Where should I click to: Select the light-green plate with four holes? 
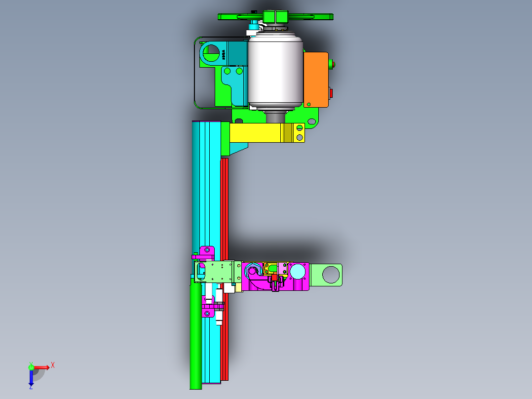click(x=218, y=271)
